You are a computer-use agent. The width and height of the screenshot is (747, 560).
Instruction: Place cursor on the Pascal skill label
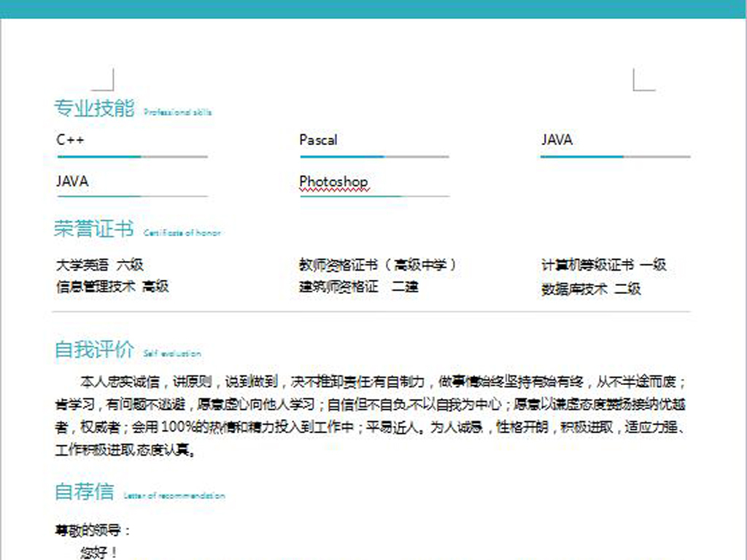318,140
